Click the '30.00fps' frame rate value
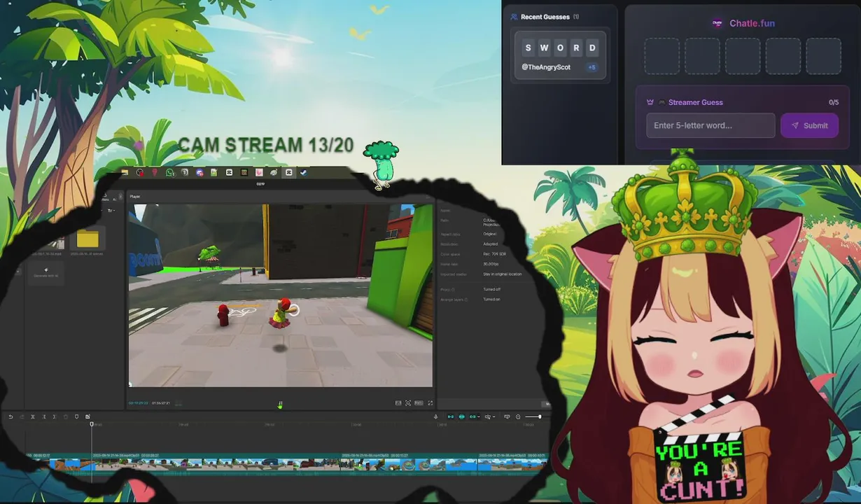The height and width of the screenshot is (504, 861). 489,264
